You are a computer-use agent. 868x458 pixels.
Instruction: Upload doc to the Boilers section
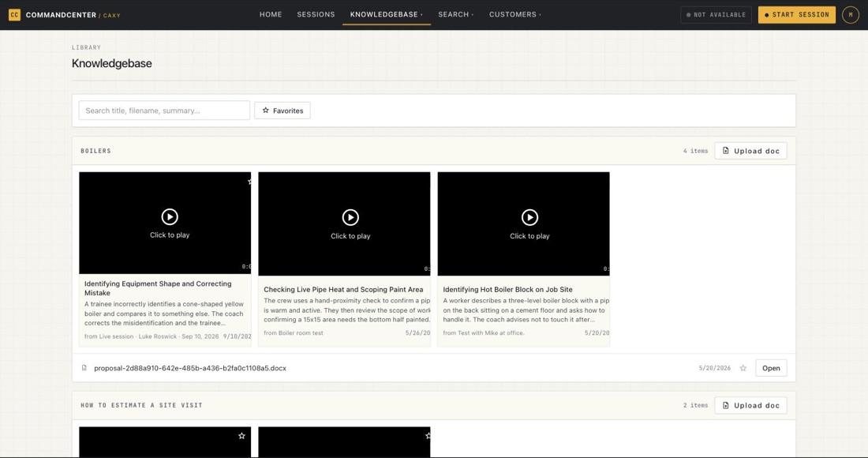750,151
